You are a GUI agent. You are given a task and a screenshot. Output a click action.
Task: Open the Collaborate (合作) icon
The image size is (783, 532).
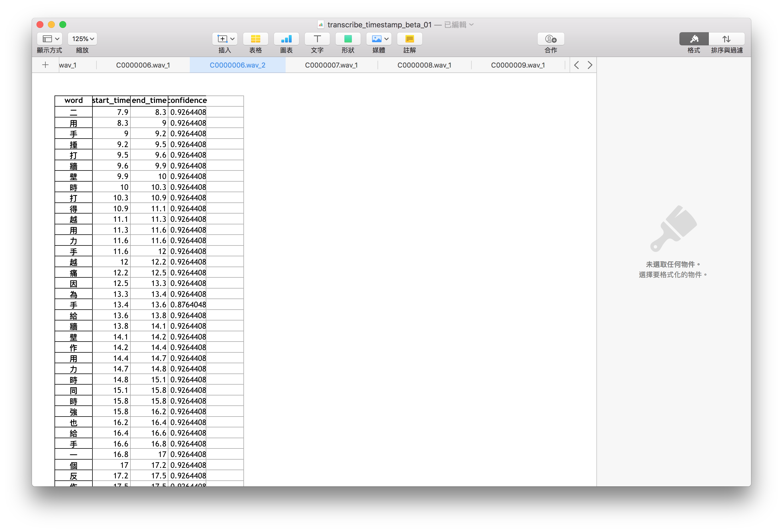(x=550, y=39)
